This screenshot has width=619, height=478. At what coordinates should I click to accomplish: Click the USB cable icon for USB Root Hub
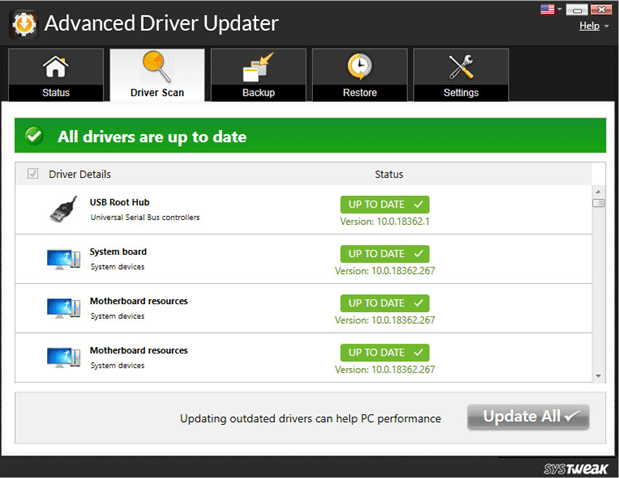click(x=64, y=209)
